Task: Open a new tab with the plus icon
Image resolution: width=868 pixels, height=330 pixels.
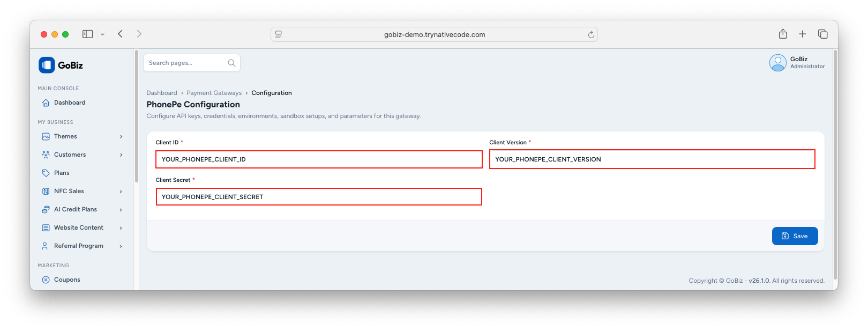Action: coord(803,34)
